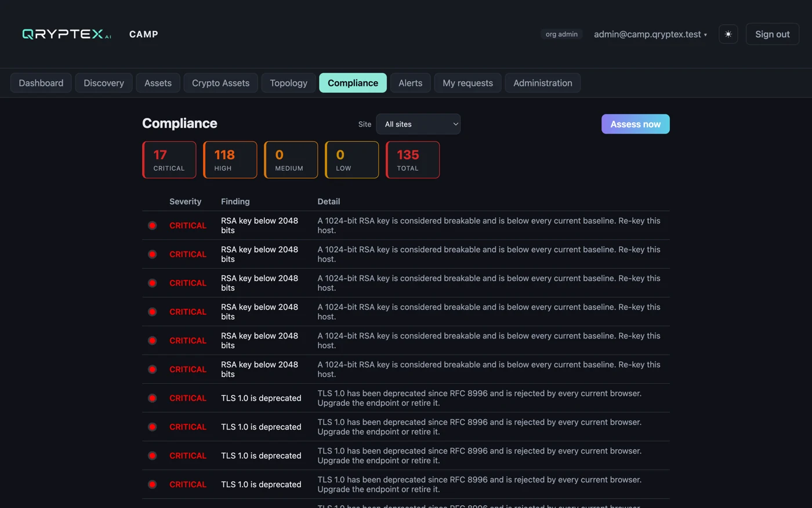Image resolution: width=812 pixels, height=508 pixels.
Task: Switch to the Crypto Assets tab
Action: (220, 83)
